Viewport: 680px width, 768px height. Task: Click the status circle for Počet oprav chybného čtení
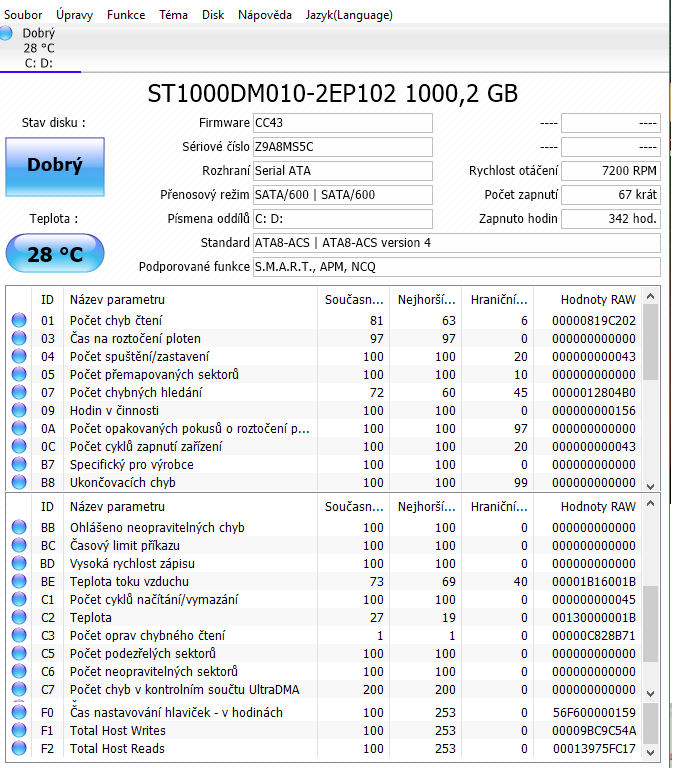19,636
